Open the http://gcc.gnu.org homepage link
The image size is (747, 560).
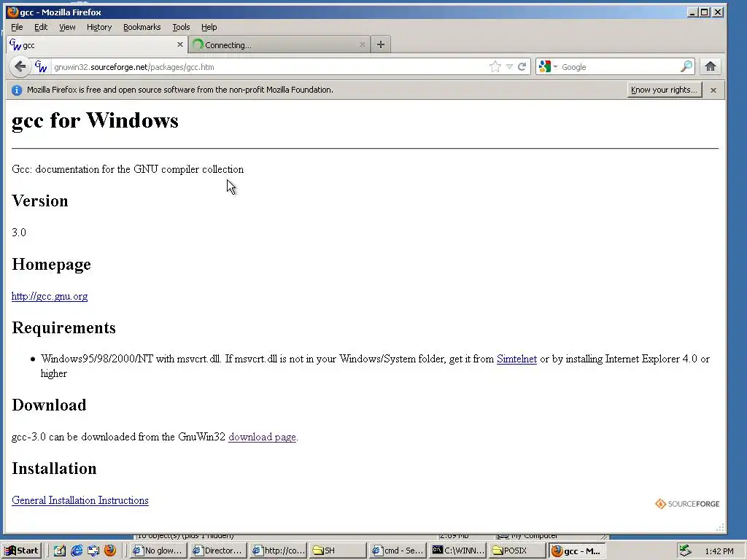click(x=50, y=296)
